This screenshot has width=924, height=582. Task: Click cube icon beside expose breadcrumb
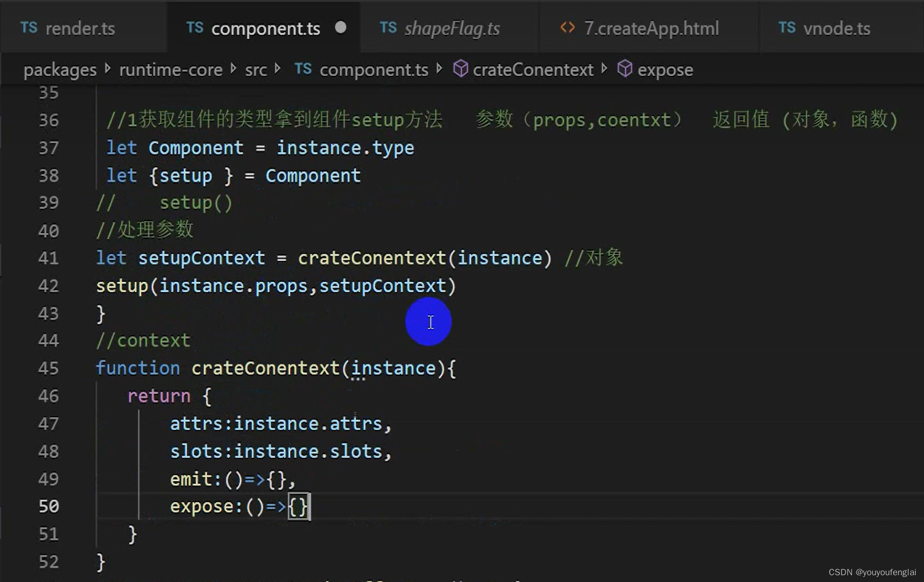click(624, 69)
